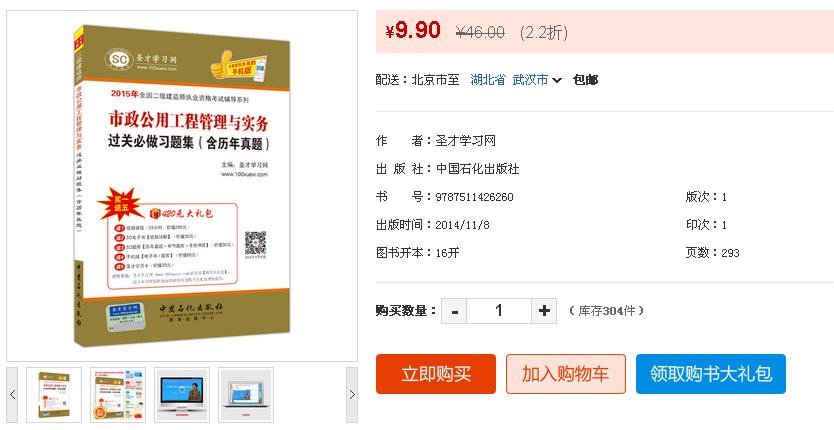Select the laptop e-book thumbnail
This screenshot has width=834, height=430.
[246, 395]
